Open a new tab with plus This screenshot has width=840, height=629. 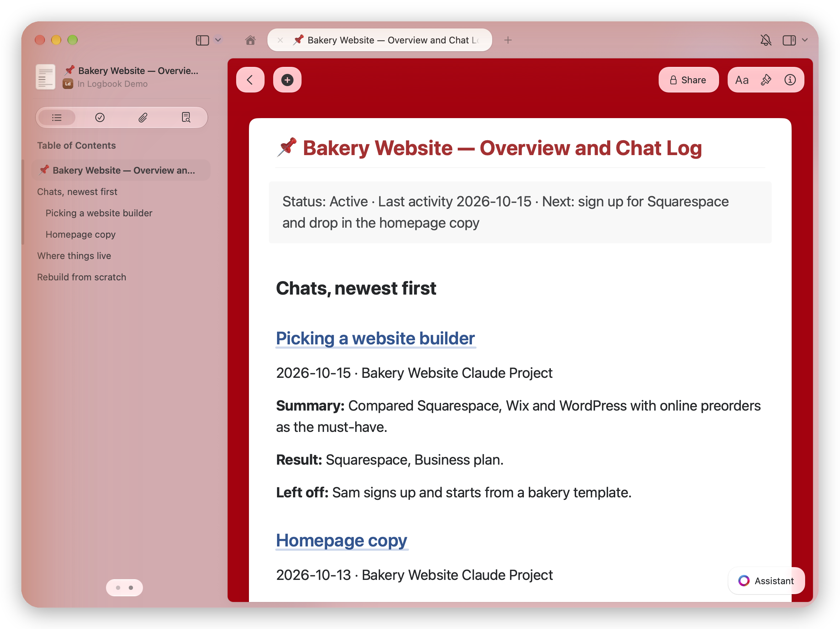click(508, 40)
